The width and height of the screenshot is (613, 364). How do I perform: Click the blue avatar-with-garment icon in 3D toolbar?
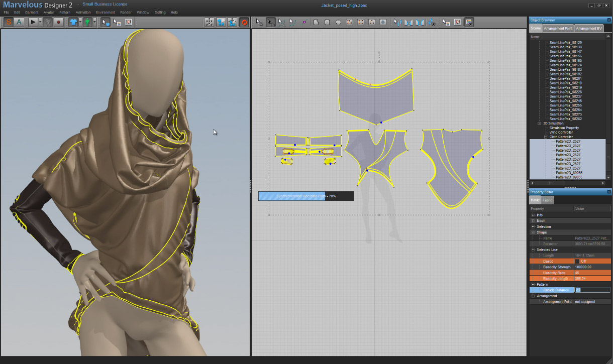tap(232, 22)
